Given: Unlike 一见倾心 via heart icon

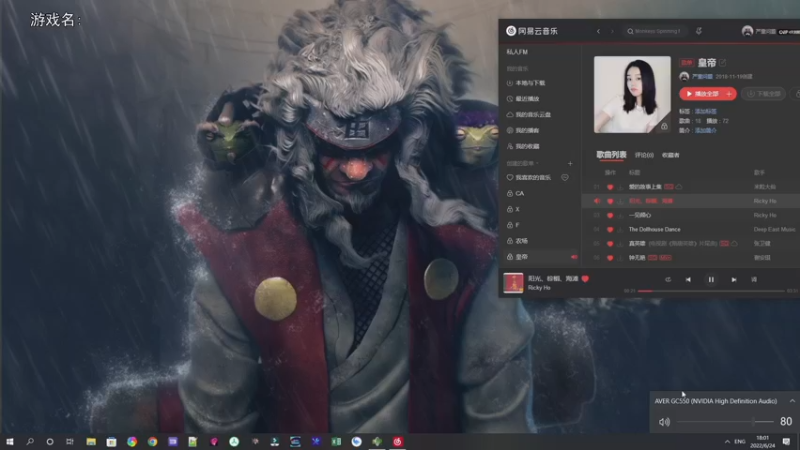Looking at the screenshot, I should click(610, 216).
